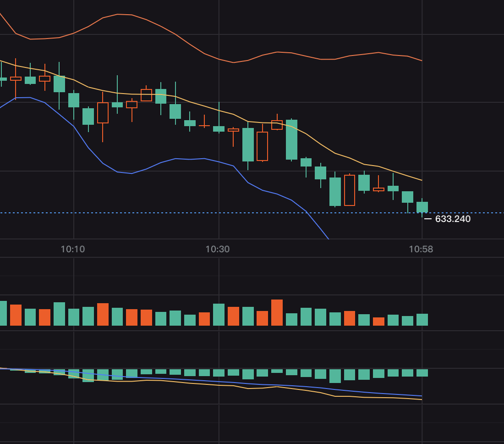Click the green volume bar at 10:30
The width and height of the screenshot is (504, 444).
(219, 315)
